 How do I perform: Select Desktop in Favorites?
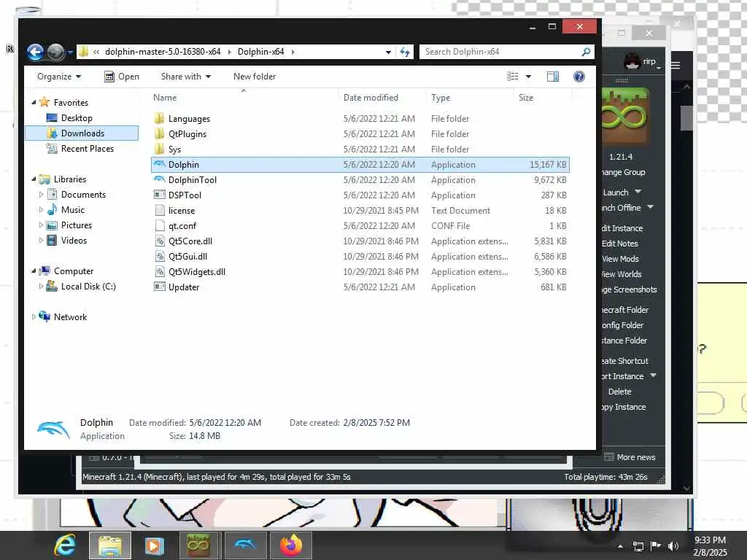pyautogui.click(x=76, y=118)
